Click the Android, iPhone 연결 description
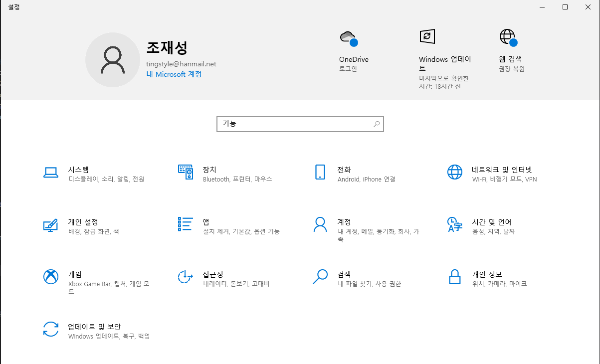600x364 pixels. click(x=367, y=179)
